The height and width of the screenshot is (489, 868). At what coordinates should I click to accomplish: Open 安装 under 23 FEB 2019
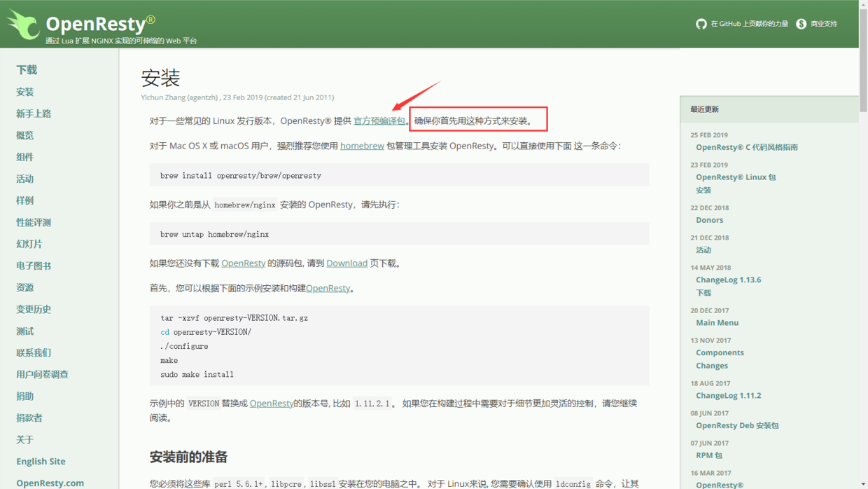coord(703,190)
